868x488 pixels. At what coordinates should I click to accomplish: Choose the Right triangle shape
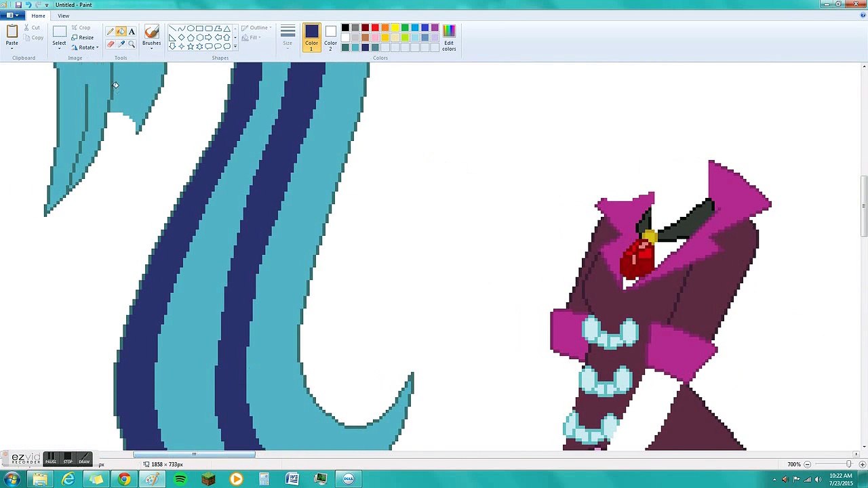pyautogui.click(x=172, y=38)
